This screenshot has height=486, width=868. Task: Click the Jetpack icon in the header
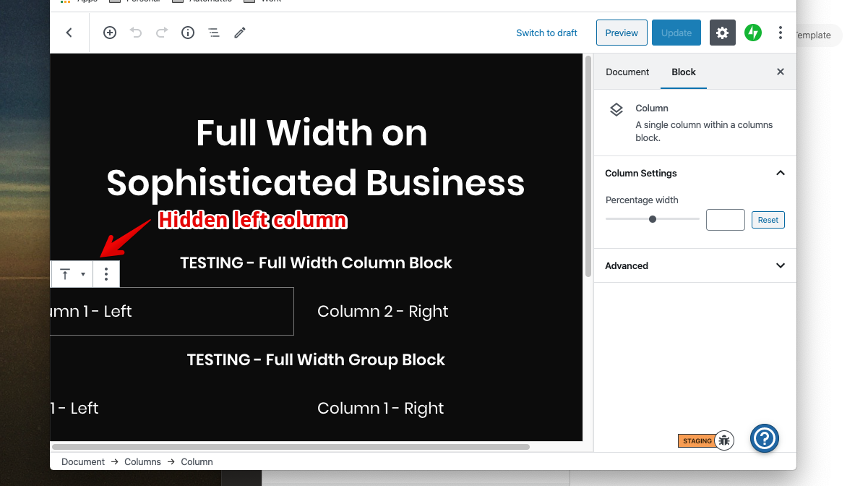[752, 33]
